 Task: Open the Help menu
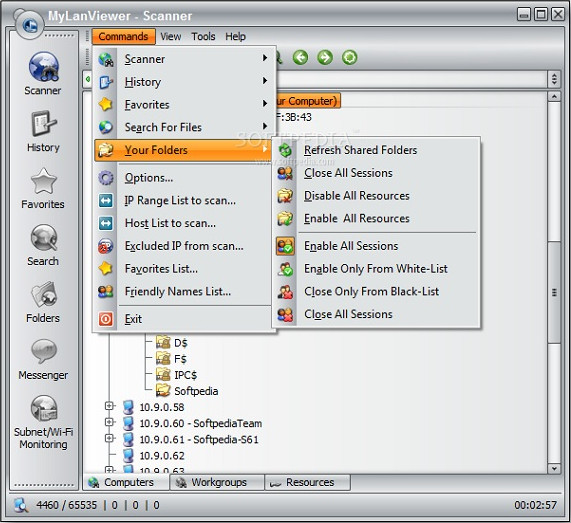[235, 36]
